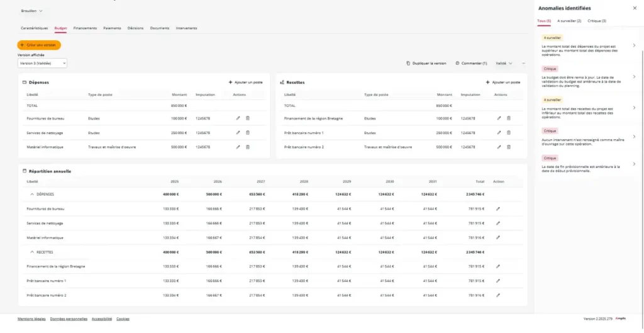Expand the anomaly about budget update

[x=634, y=77]
